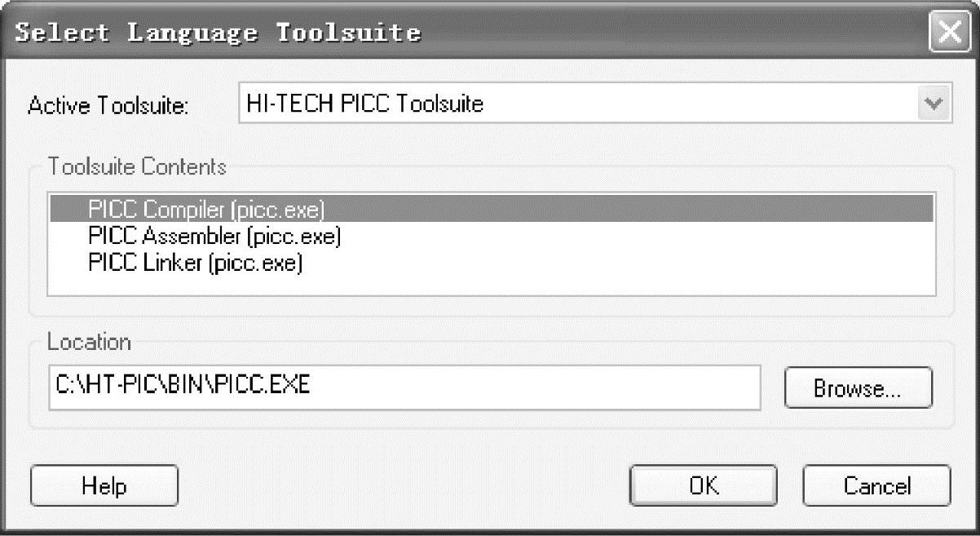Cancel the toolsuite selection
The width and height of the screenshot is (980, 536).
(876, 486)
